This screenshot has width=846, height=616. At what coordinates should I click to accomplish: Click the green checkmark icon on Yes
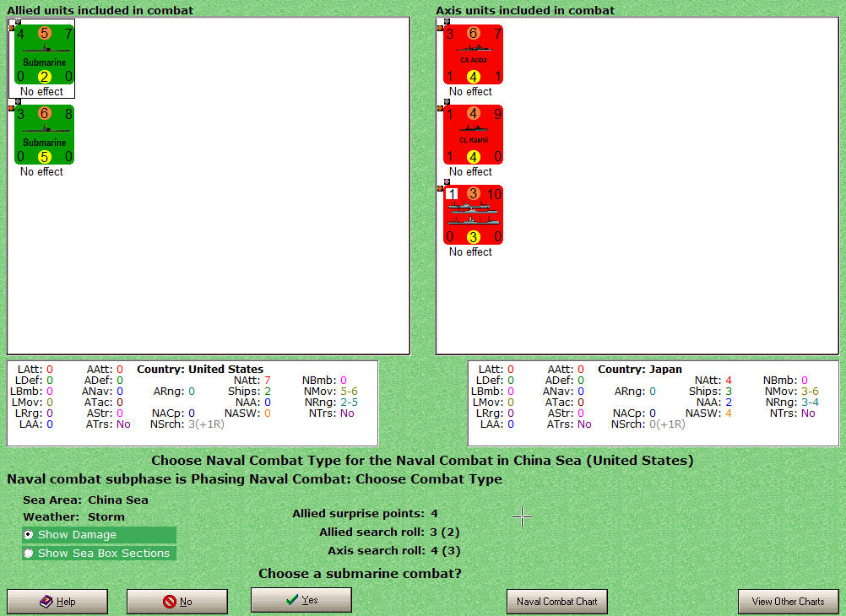pyautogui.click(x=292, y=600)
